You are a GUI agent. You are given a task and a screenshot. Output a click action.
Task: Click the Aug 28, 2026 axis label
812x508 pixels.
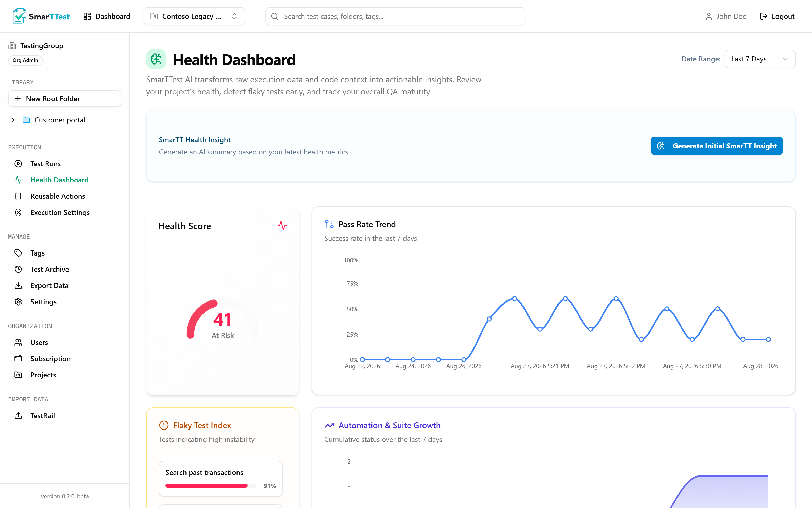point(761,366)
